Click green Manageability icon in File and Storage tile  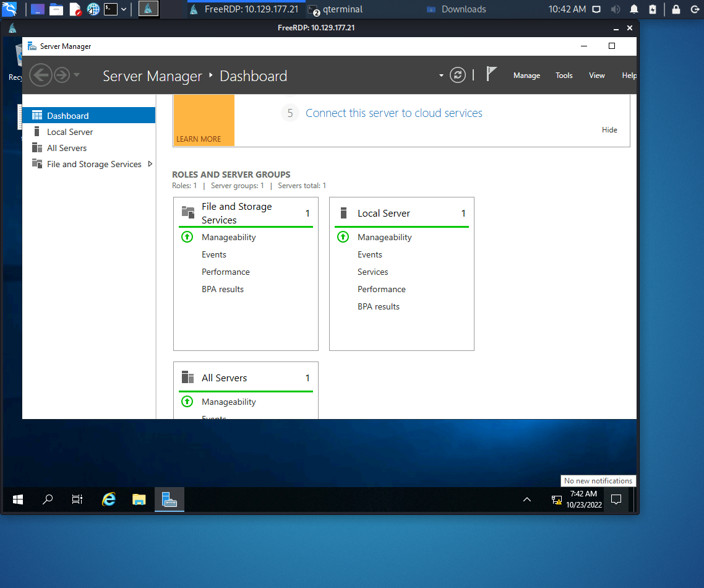click(187, 236)
